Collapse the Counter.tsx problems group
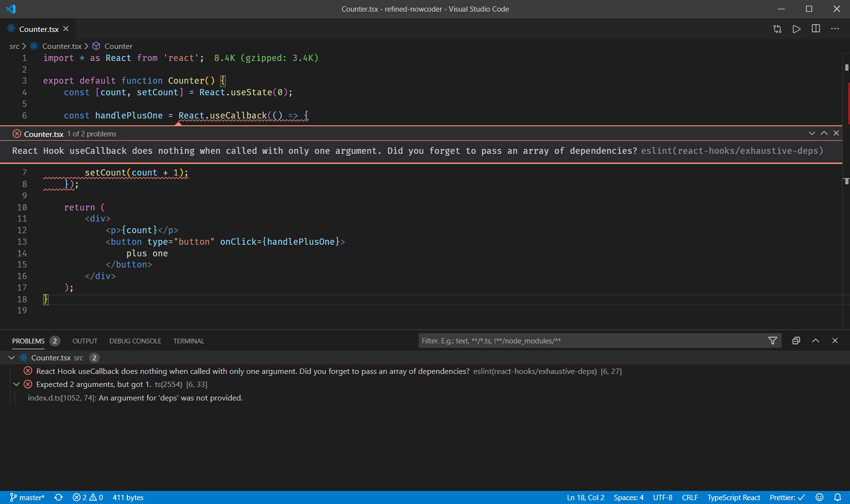 [x=11, y=357]
